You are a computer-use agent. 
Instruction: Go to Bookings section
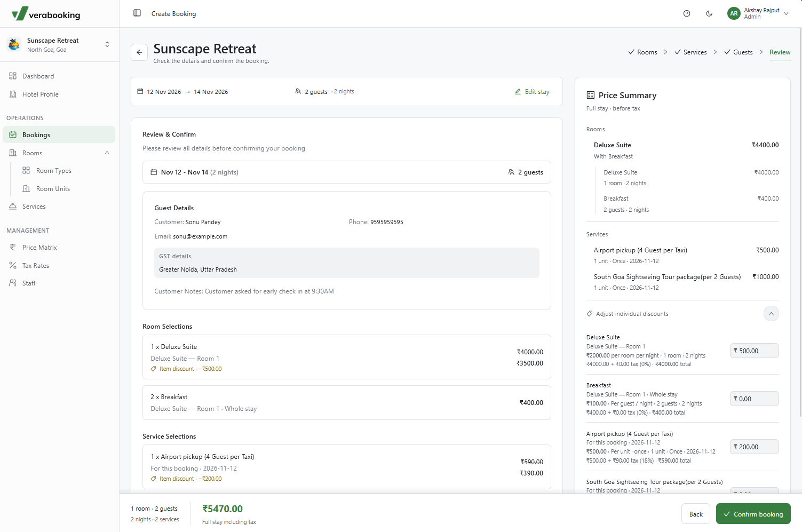(x=59, y=135)
